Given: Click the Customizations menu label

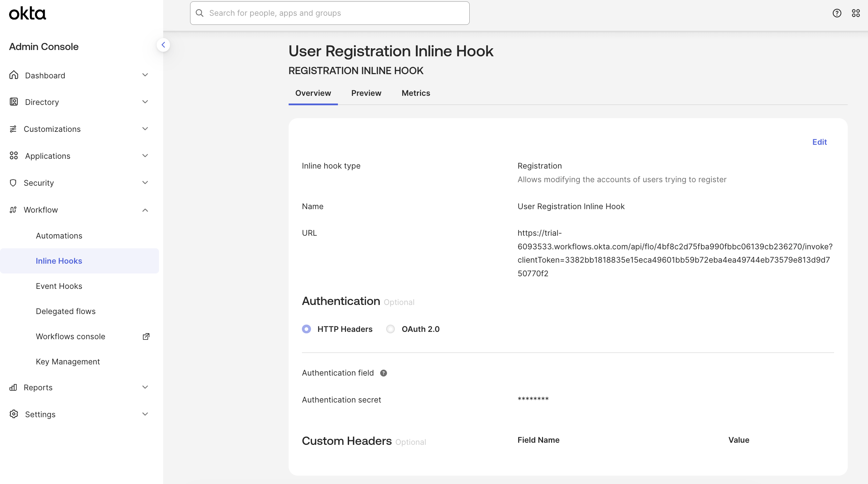Looking at the screenshot, I should (52, 129).
